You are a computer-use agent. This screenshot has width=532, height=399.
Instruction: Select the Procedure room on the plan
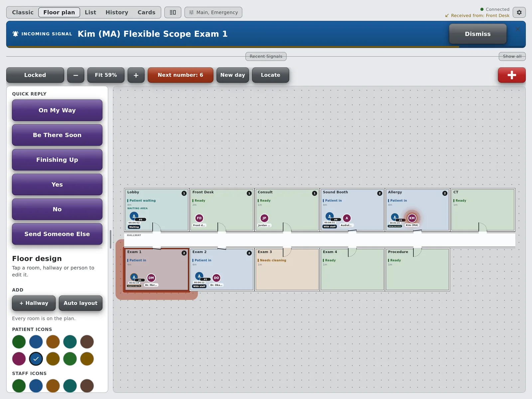(x=417, y=270)
